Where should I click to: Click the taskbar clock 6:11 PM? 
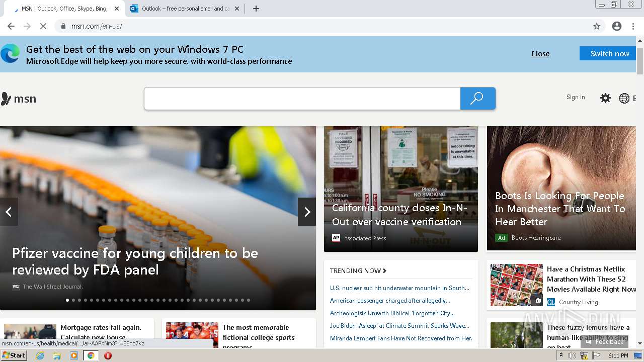pyautogui.click(x=618, y=355)
